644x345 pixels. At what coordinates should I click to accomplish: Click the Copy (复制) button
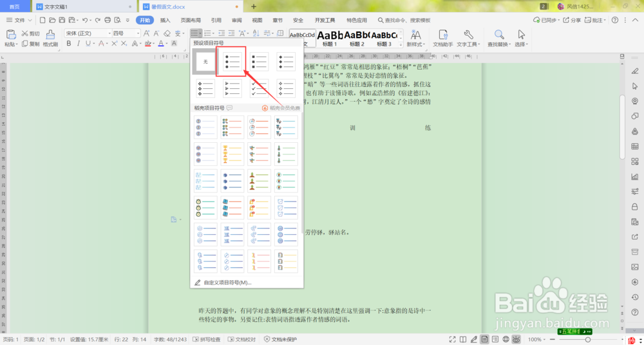[31, 44]
